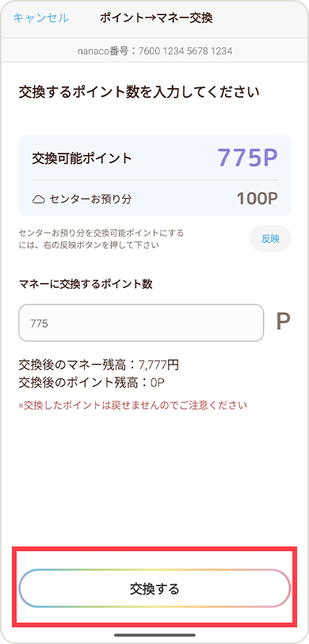Tap the nanaco番号 card number bar
Viewport: 309px width, 644px height.
tap(154, 52)
